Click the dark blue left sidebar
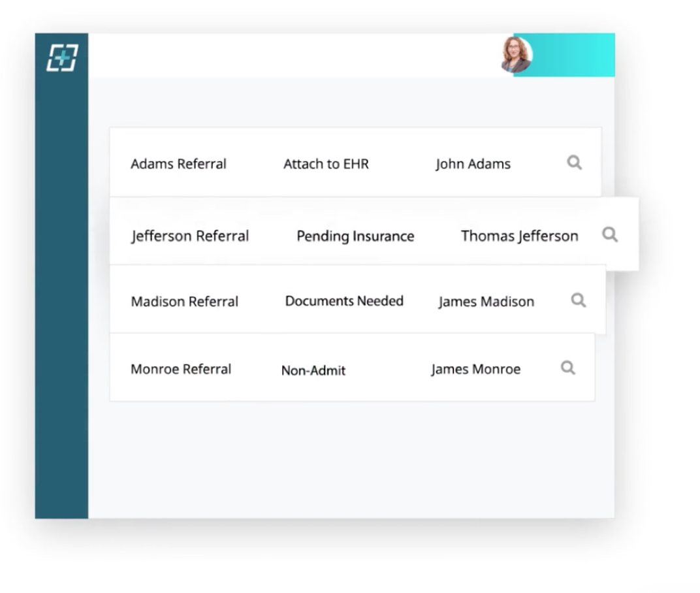This screenshot has width=700, height=593. [61, 294]
